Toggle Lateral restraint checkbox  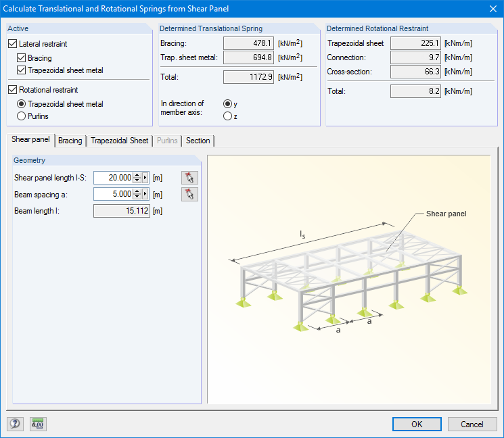(13, 44)
